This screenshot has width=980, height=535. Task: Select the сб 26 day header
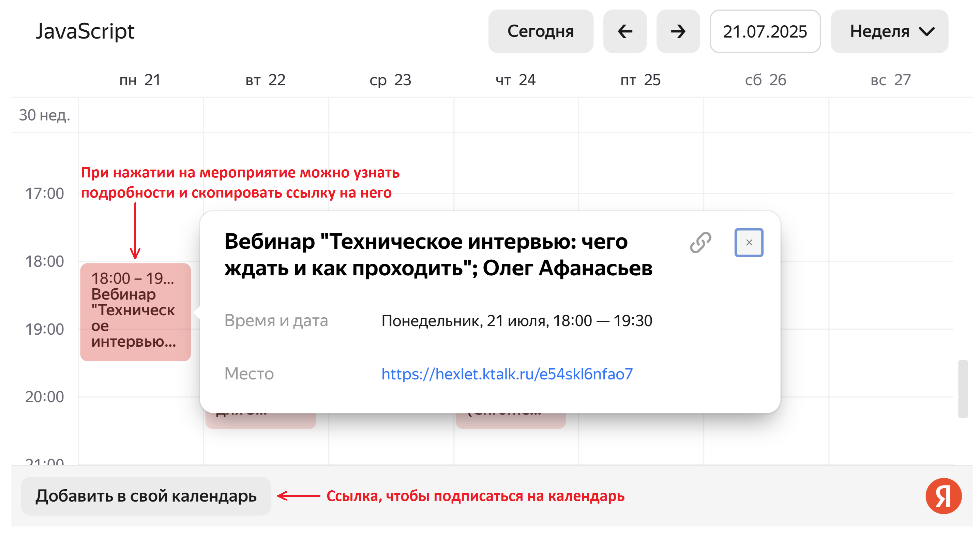766,80
